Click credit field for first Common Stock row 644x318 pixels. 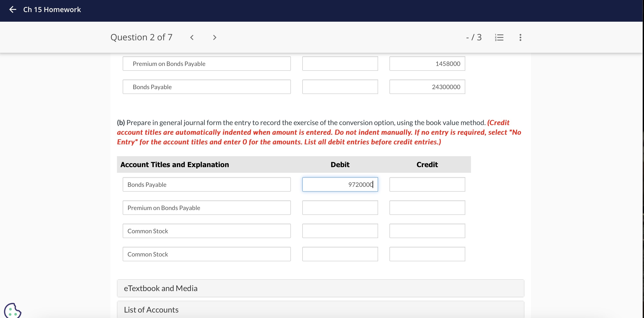427,231
